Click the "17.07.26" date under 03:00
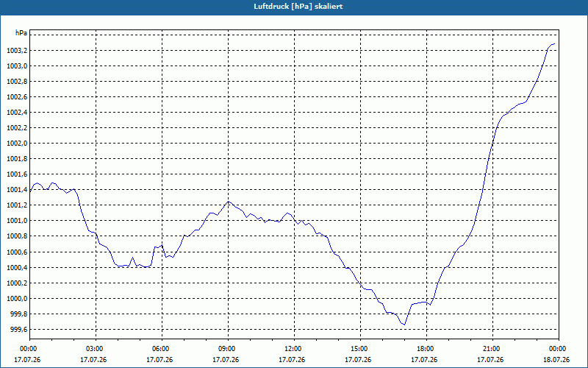Screen dimensions: 588x368 pyautogui.click(x=94, y=360)
